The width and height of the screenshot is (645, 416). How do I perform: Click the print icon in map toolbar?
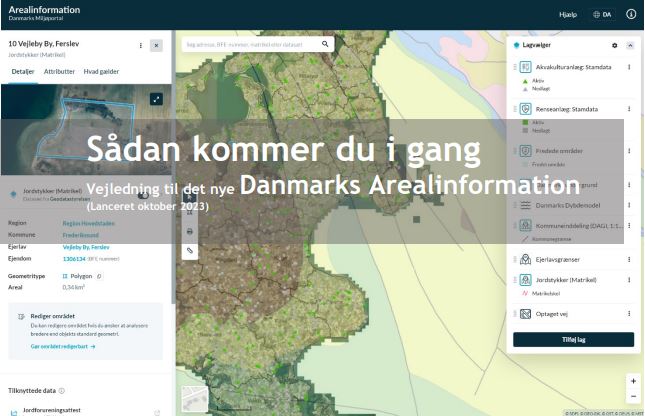(190, 232)
